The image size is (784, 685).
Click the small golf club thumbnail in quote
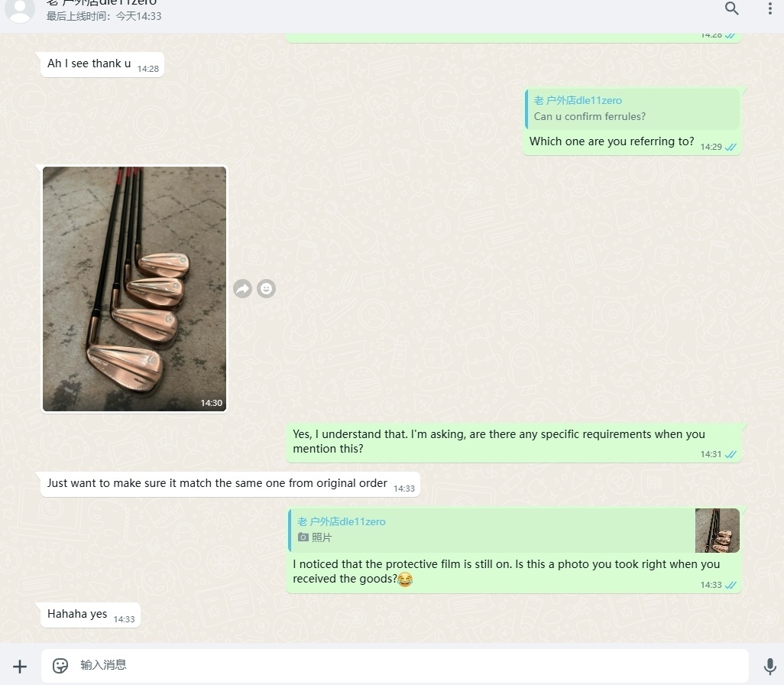717,530
